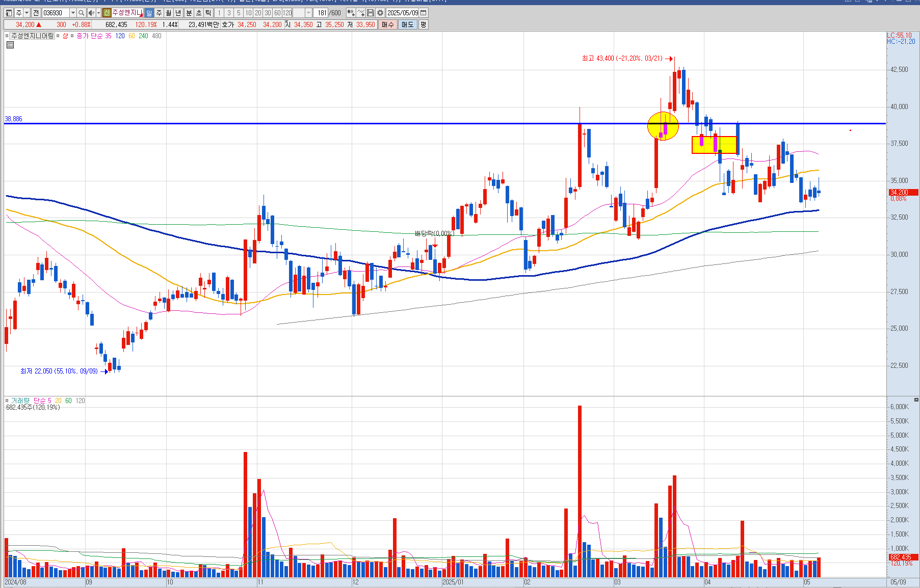Click the 38,886 horizontal line price label
Viewport: 920px width, 588px height.
pyautogui.click(x=13, y=119)
